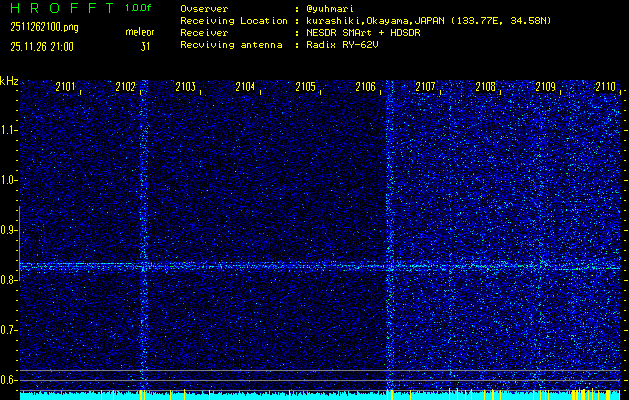Click the 2103 time marker
This screenshot has width=629, height=400.
[185, 87]
